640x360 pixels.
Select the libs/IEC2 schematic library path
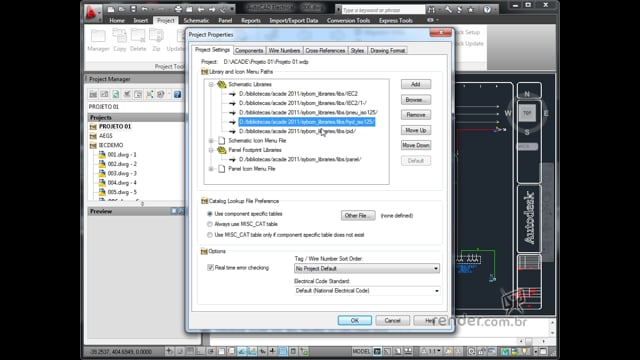click(x=298, y=94)
